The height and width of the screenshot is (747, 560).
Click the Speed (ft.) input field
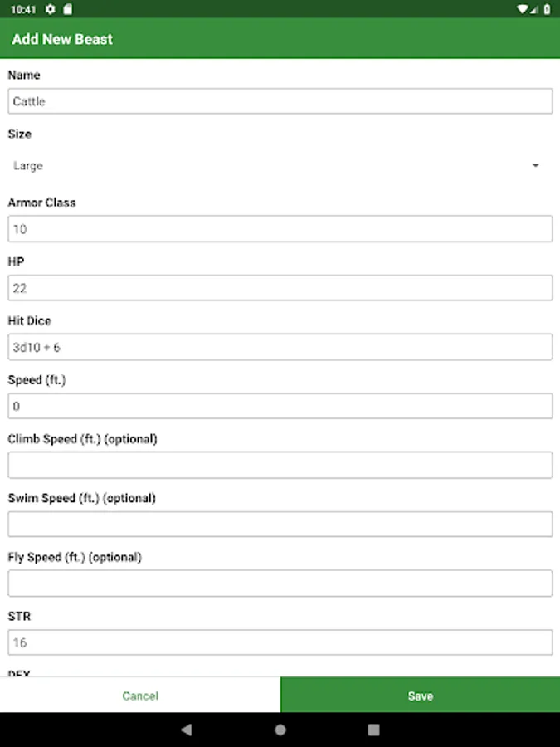click(x=280, y=406)
